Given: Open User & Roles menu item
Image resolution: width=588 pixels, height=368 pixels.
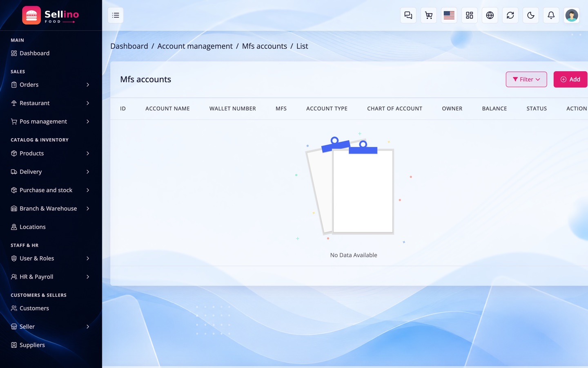Looking at the screenshot, I should (51, 258).
